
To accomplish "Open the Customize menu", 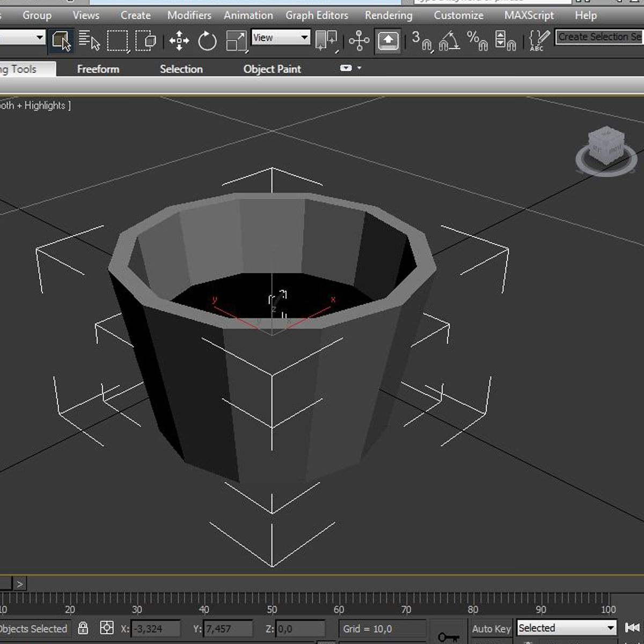I will (458, 16).
